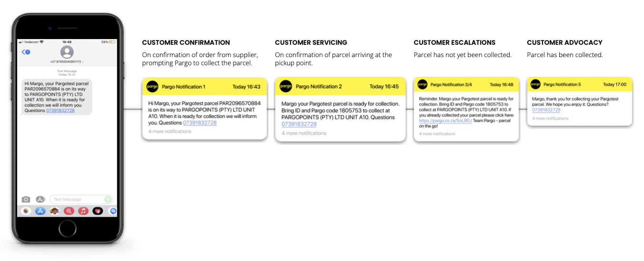
Task: Click 'Parcel has not yet been collected.' text
Action: coord(463,55)
